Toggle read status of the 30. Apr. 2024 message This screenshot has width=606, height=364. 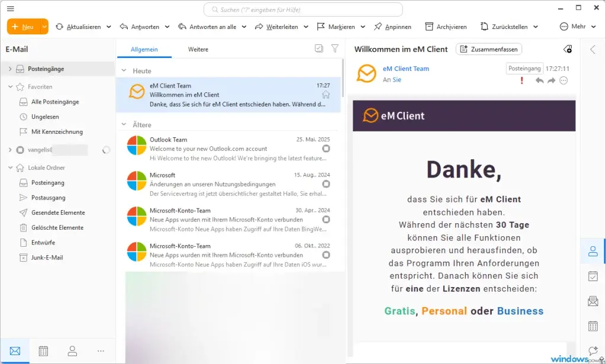pos(326,220)
